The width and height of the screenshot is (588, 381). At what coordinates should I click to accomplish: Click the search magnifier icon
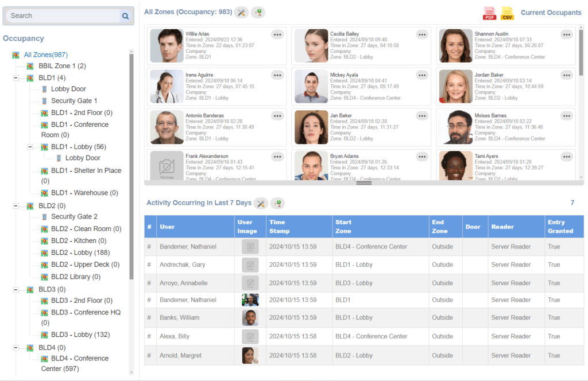click(125, 16)
